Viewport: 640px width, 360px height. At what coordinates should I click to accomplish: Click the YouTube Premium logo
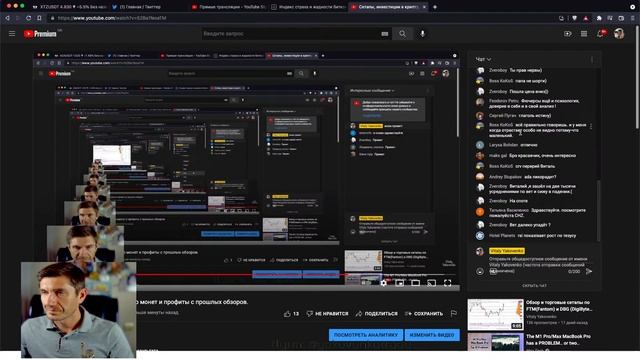pyautogui.click(x=40, y=34)
